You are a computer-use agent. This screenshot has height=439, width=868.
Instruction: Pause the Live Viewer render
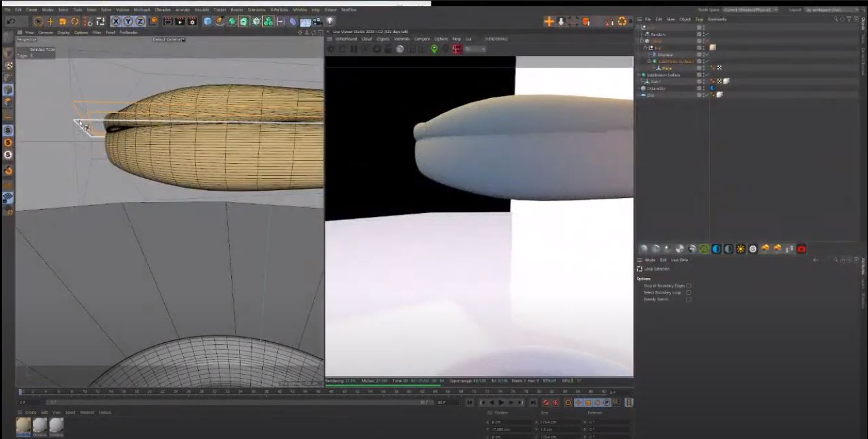(354, 49)
